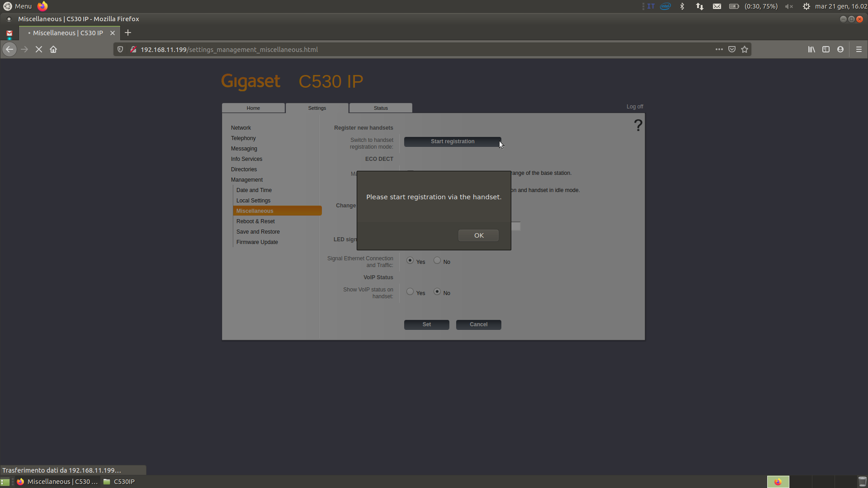868x488 pixels.
Task: Open the help question mark icon
Action: click(638, 125)
